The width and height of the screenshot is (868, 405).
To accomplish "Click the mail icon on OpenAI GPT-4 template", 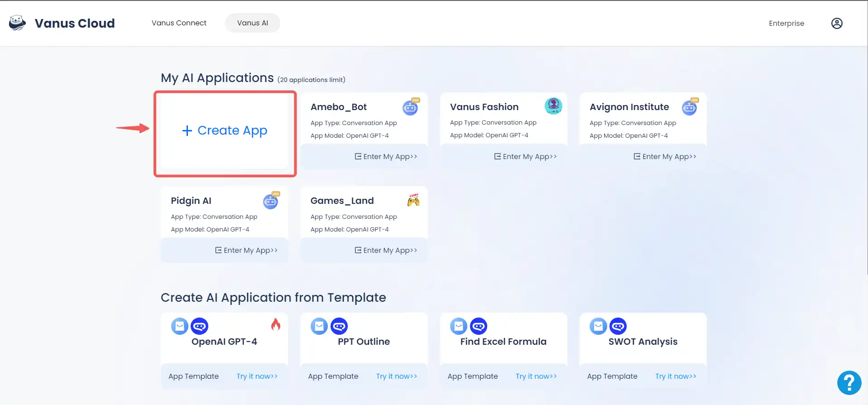I will 179,326.
